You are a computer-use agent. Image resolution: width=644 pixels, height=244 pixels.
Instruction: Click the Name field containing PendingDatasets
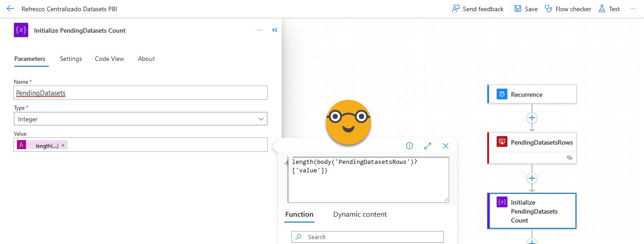pos(140,93)
